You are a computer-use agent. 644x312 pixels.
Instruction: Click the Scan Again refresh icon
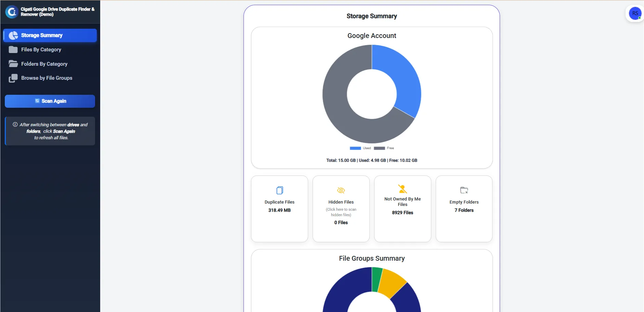click(37, 101)
